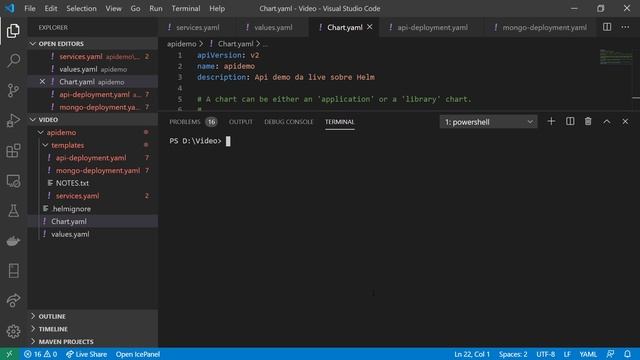This screenshot has width=640, height=360.
Task: Click Open IcePanel in status bar
Action: [x=138, y=354]
